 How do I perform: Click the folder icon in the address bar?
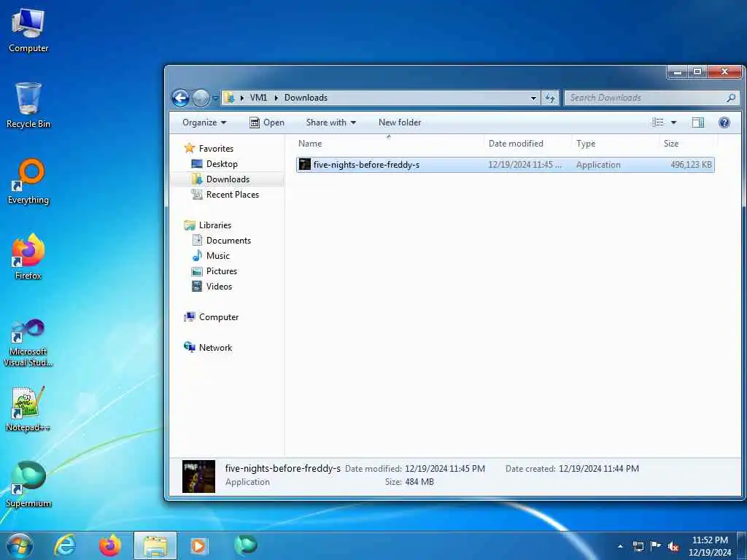[x=229, y=98]
